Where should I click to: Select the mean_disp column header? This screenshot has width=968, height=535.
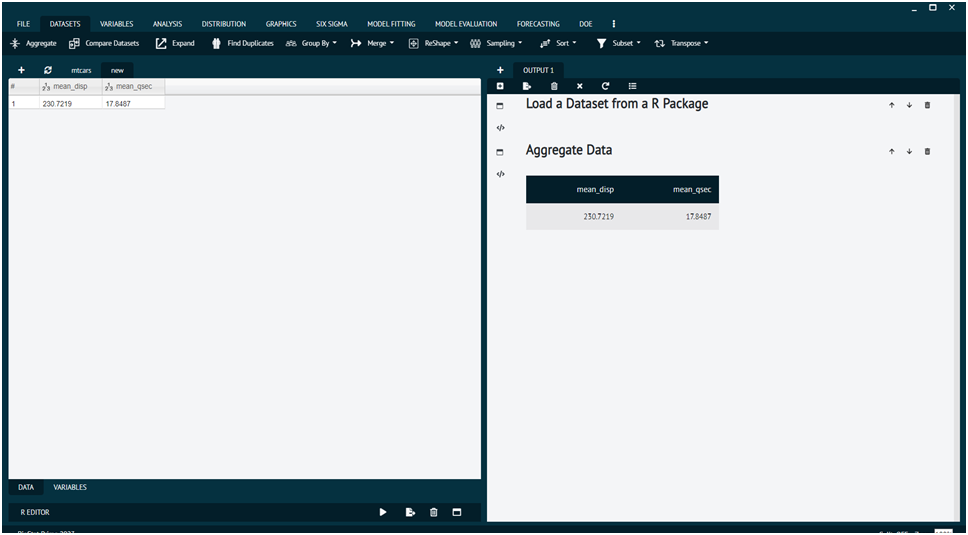[x=70, y=87]
